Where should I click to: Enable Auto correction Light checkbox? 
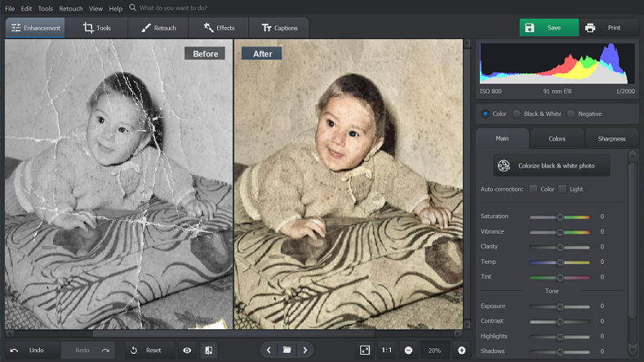point(562,189)
